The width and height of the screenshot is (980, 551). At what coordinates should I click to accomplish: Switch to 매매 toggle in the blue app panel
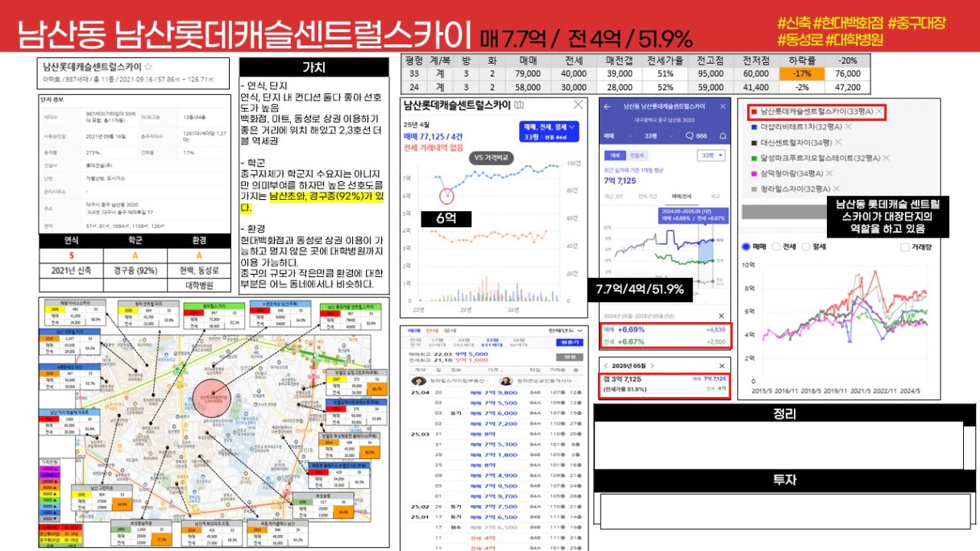616,155
